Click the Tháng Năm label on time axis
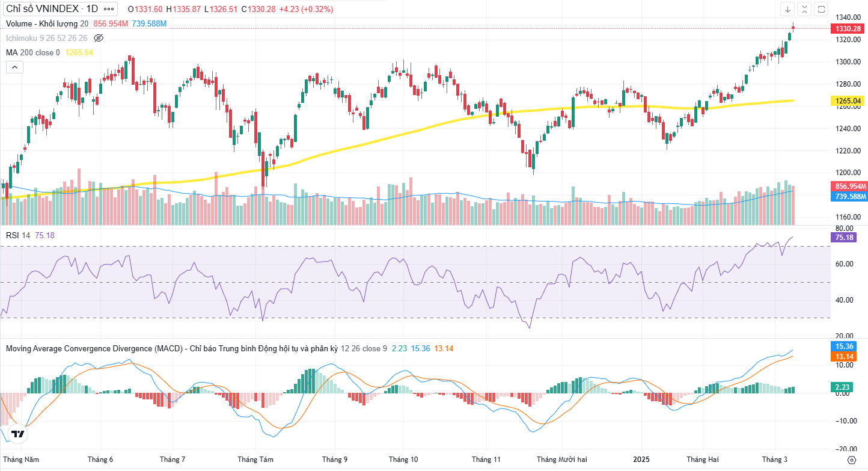The height and width of the screenshot is (471, 868). pyautogui.click(x=21, y=460)
